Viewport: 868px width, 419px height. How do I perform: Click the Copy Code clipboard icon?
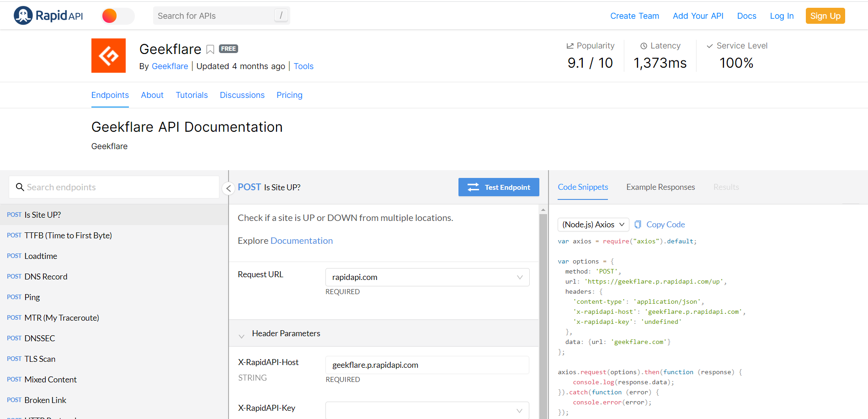pos(638,225)
